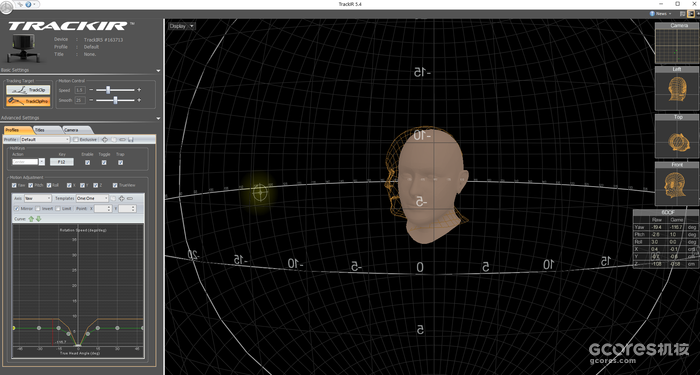
Task: Open the Templates dropdown showing One:One
Action: click(x=92, y=198)
